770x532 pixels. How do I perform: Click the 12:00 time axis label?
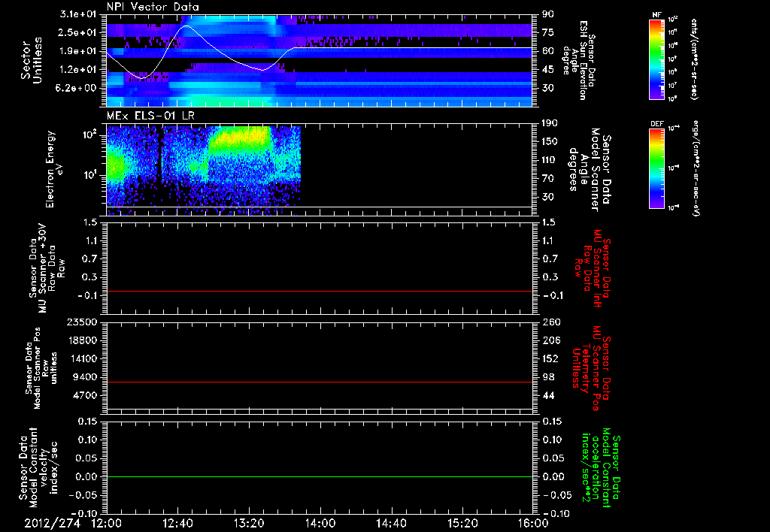(x=107, y=523)
